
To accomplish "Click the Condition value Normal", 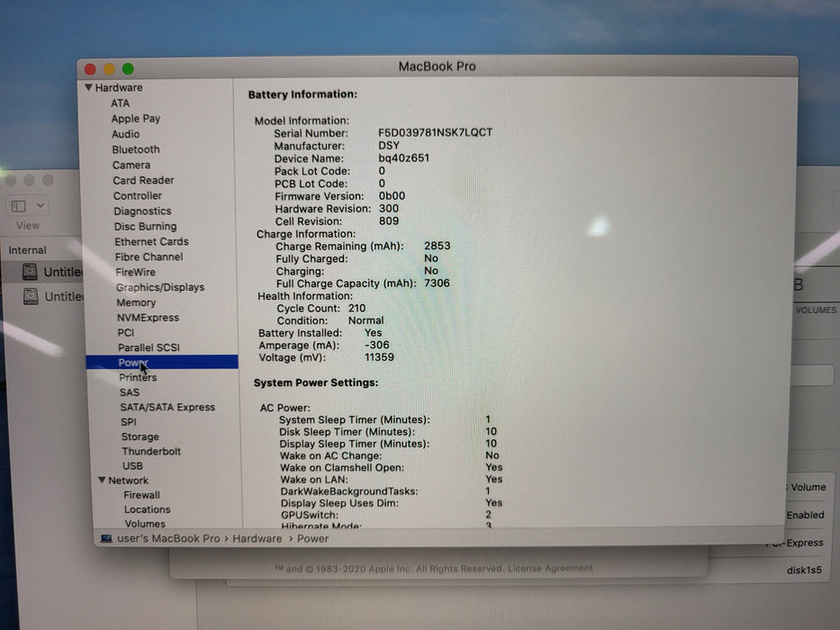I will pos(366,320).
